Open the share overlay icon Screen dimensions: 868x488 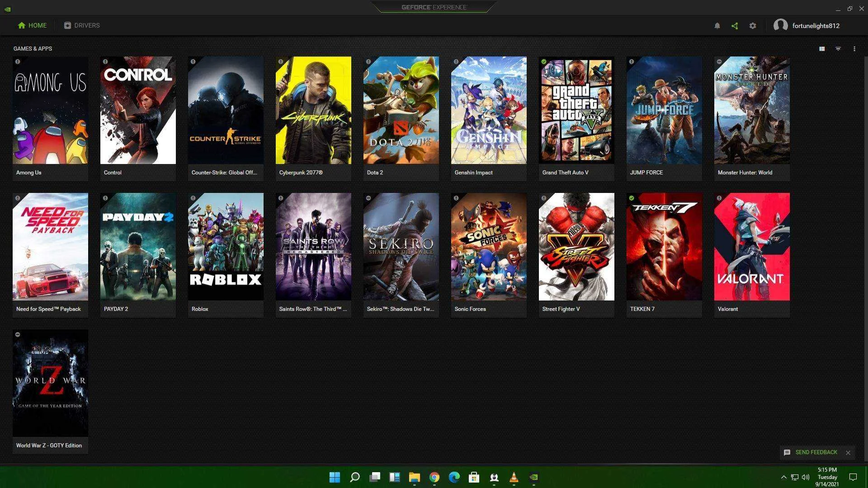click(x=735, y=26)
